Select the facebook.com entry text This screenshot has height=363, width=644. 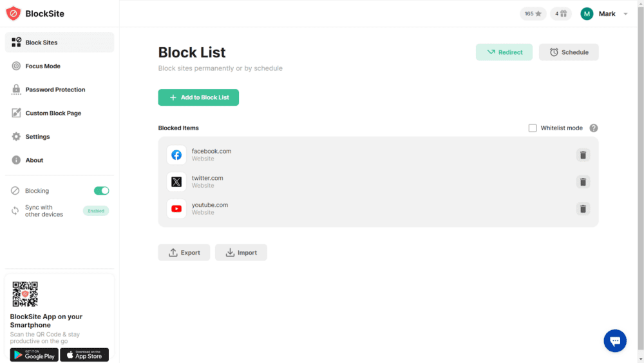tap(211, 152)
